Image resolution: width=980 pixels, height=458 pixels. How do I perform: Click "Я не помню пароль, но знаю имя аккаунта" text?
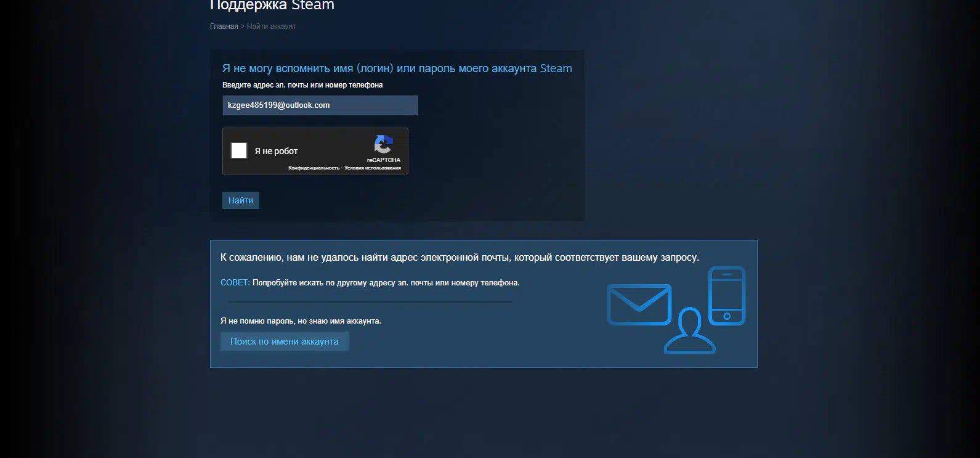(x=301, y=321)
